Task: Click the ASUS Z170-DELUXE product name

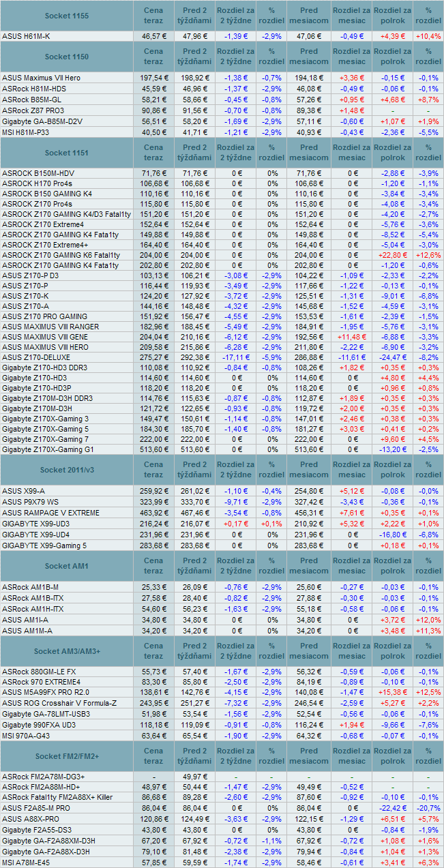Action: pos(35,357)
